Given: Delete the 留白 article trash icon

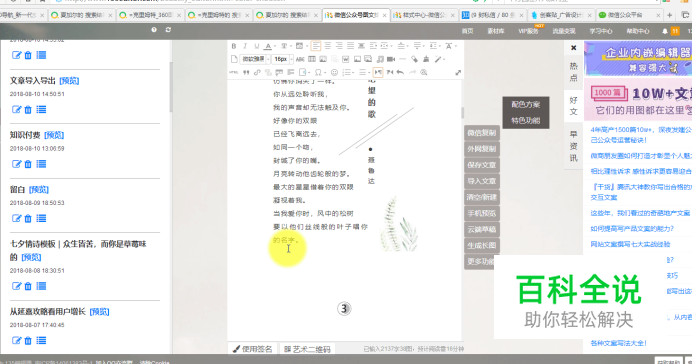Looking at the screenshot, I should coord(28,218).
